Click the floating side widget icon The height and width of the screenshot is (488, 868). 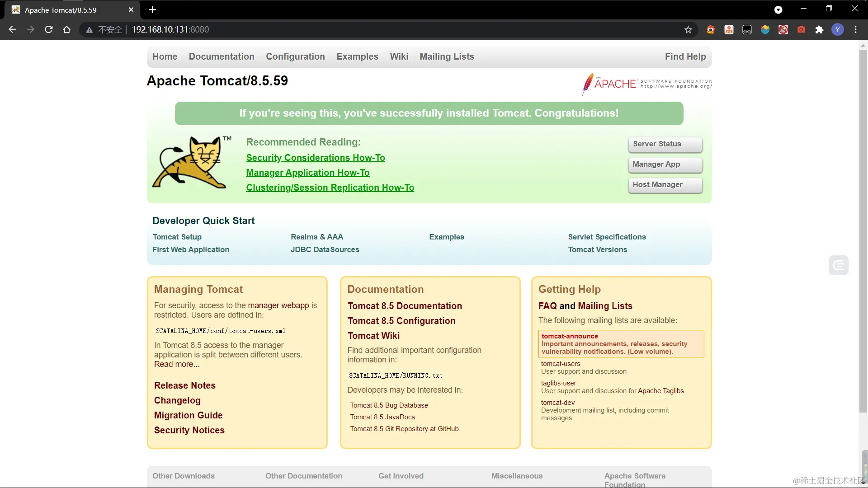pyautogui.click(x=838, y=265)
